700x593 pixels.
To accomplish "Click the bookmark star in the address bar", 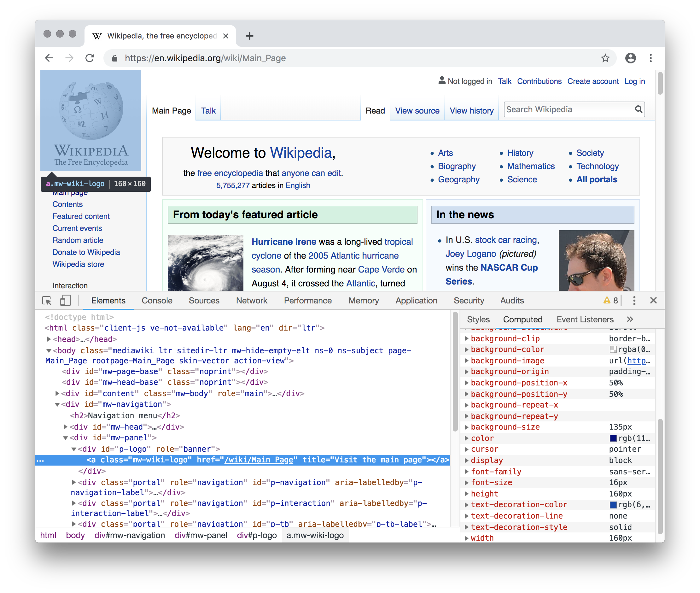I will pyautogui.click(x=605, y=58).
